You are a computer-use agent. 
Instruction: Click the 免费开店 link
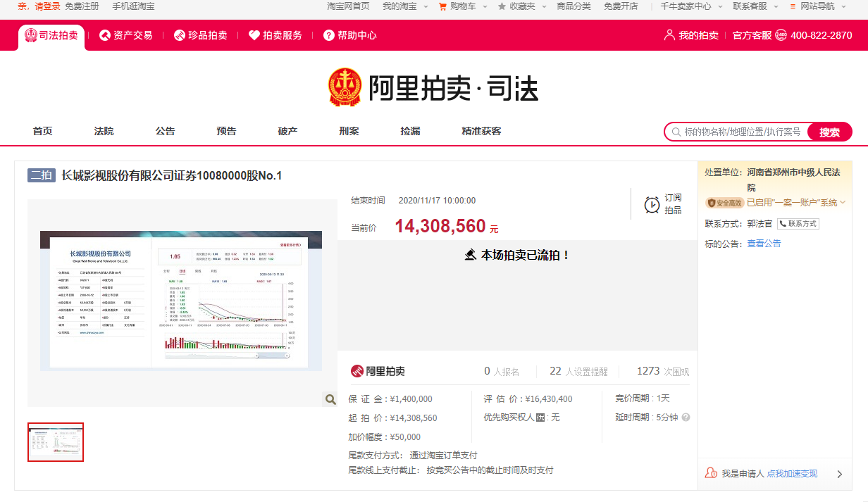click(x=621, y=6)
